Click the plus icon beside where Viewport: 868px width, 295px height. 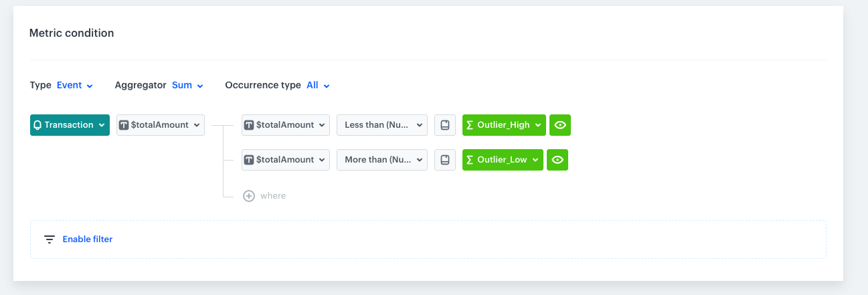point(249,196)
